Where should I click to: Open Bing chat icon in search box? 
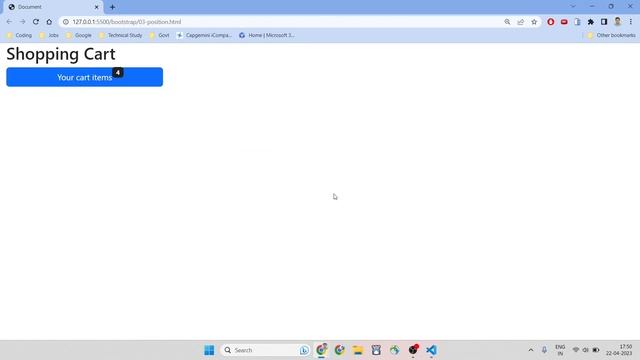click(304, 350)
